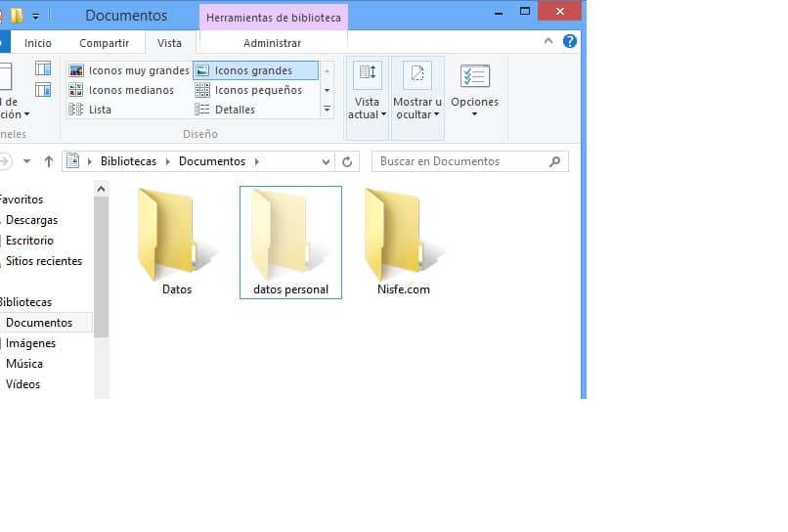Select the datos personal folder
This screenshot has height=532, width=788.
pos(290,243)
